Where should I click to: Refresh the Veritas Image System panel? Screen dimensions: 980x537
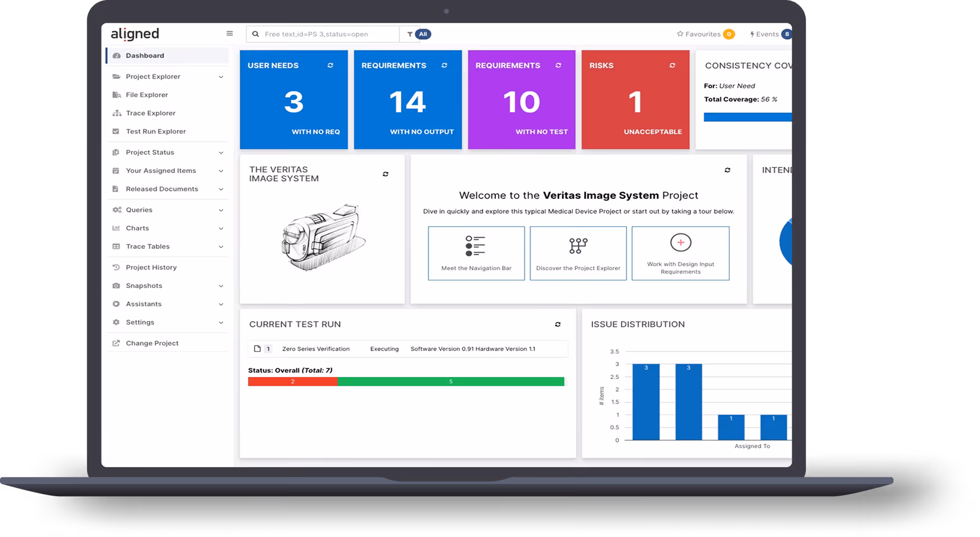pyautogui.click(x=385, y=174)
